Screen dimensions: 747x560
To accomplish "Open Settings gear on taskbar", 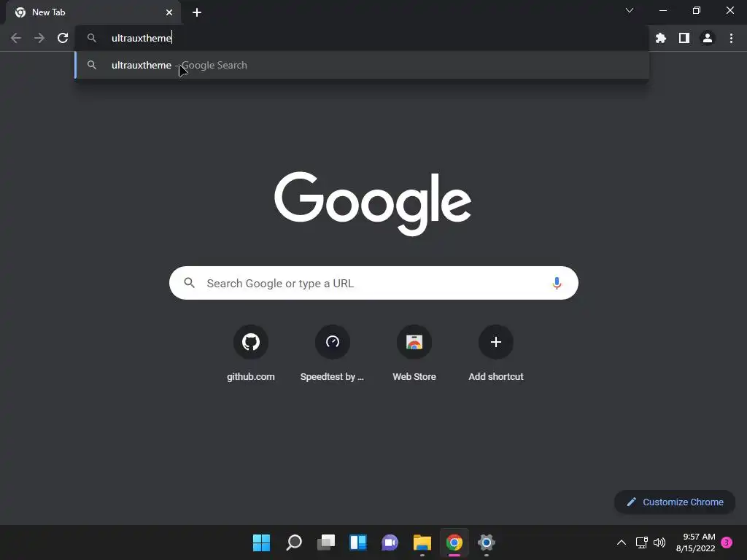I will (486, 542).
